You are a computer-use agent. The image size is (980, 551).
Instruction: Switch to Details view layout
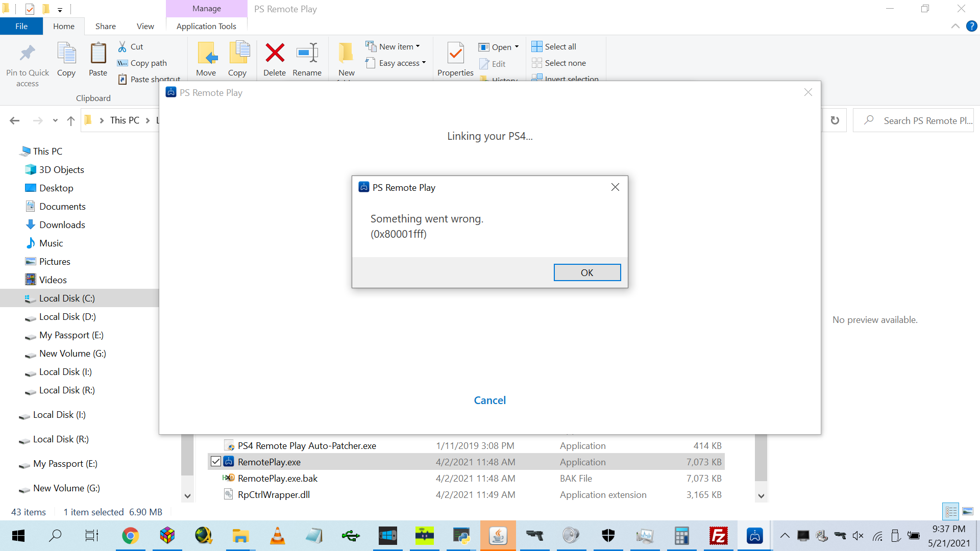(951, 511)
